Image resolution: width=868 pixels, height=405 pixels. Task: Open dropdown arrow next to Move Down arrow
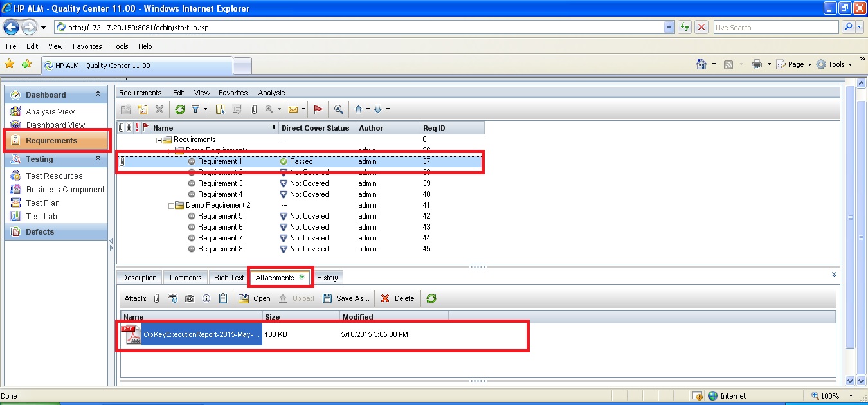388,110
